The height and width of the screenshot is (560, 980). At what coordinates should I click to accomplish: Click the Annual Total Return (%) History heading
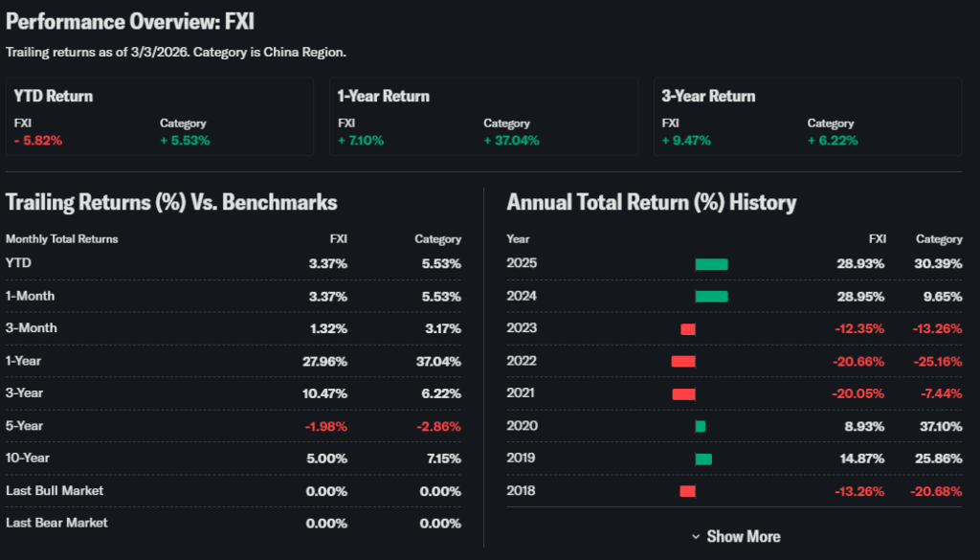point(651,202)
